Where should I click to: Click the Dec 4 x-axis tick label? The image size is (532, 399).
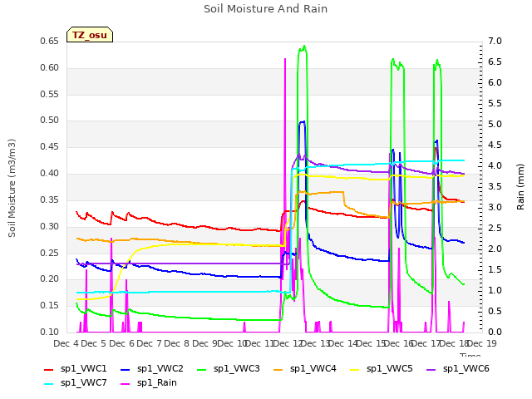66,343
